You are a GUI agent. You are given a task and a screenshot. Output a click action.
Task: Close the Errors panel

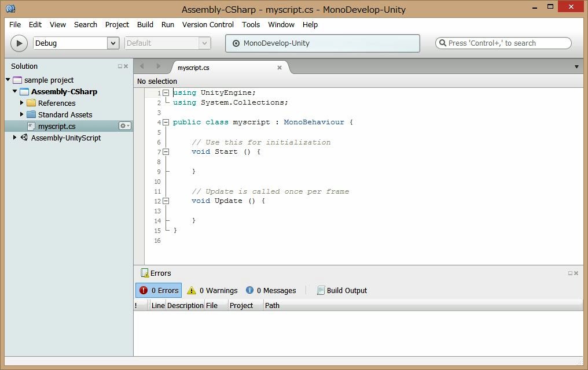pos(576,273)
